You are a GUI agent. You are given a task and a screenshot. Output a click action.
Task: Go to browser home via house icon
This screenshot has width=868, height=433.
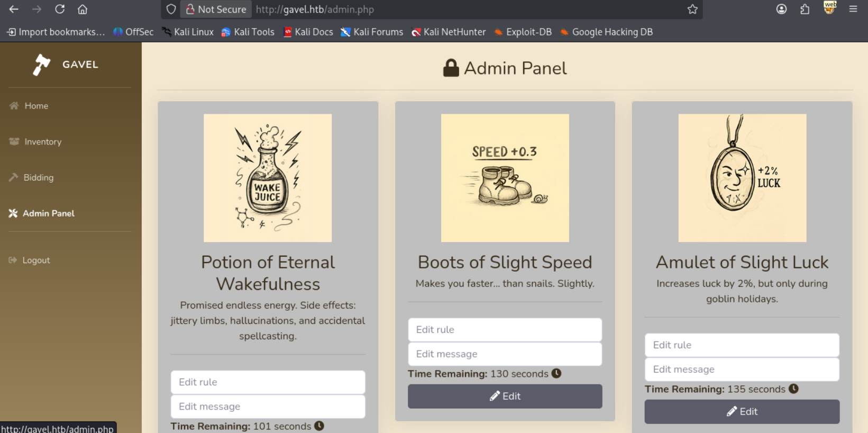[x=83, y=9]
